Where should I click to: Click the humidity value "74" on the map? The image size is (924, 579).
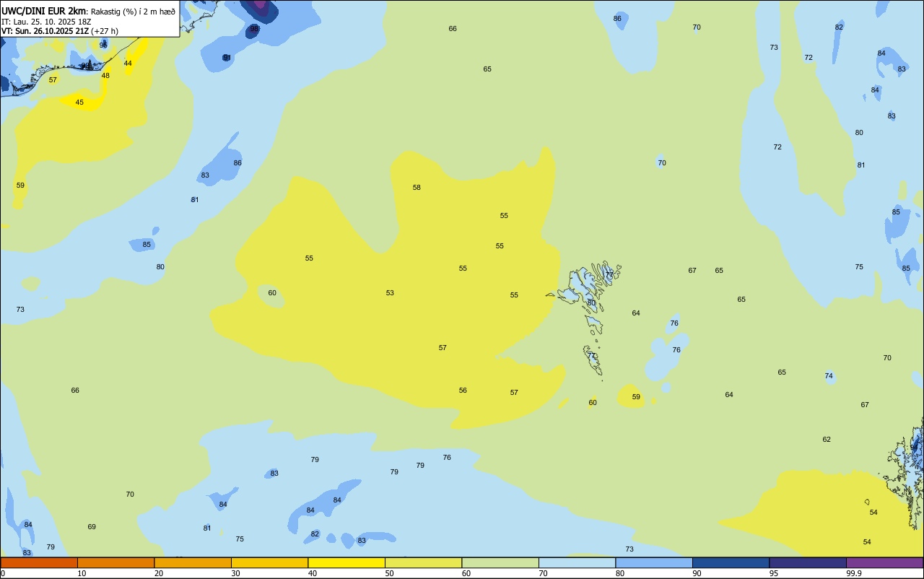[829, 376]
